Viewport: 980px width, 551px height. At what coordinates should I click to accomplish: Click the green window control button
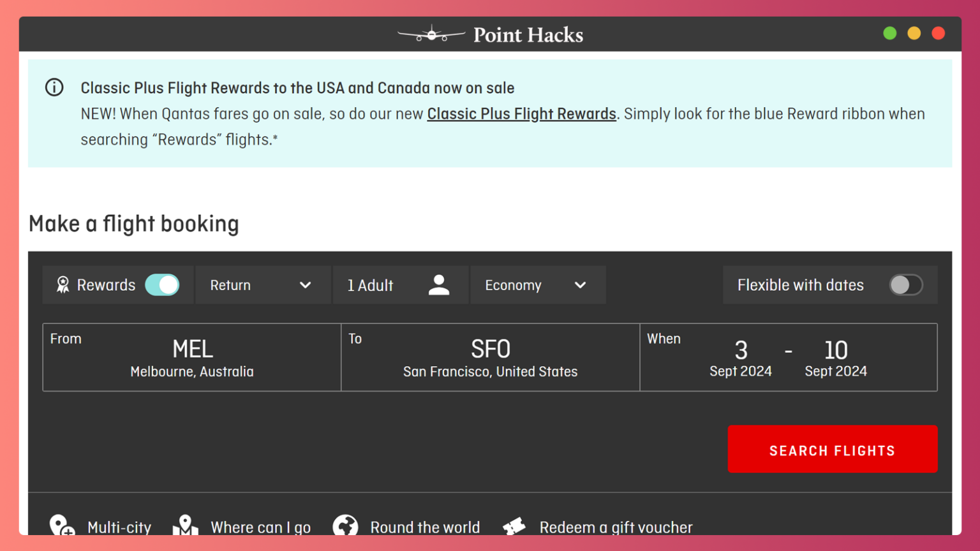890,33
